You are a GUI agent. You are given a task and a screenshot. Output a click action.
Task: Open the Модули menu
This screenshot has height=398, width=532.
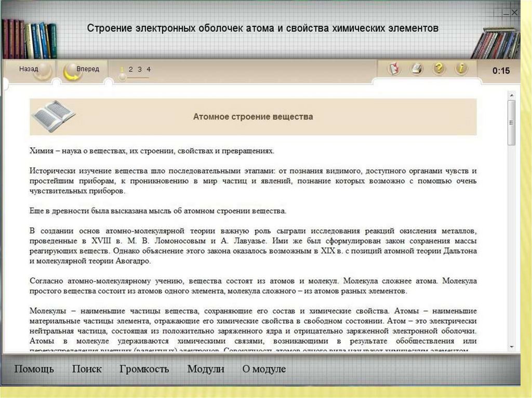click(x=206, y=369)
